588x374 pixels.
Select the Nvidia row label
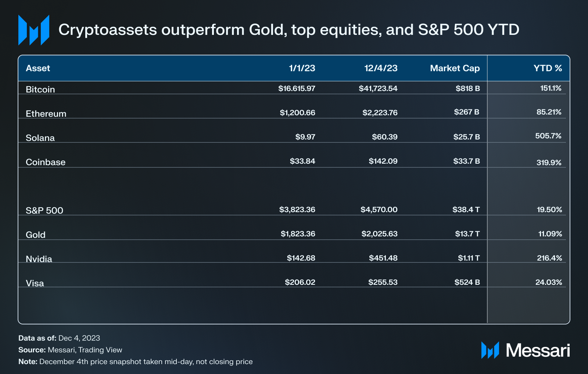(x=39, y=259)
